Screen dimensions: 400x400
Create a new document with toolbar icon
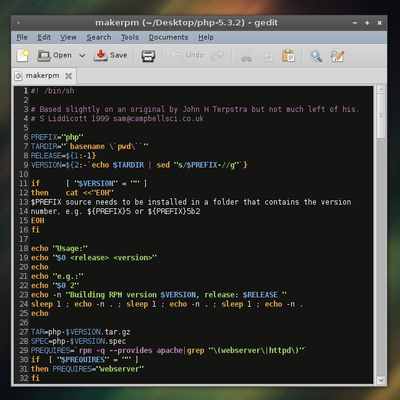(x=23, y=55)
